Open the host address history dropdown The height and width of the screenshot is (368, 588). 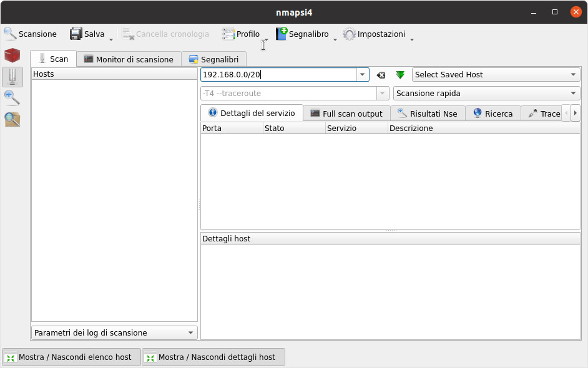coord(362,75)
